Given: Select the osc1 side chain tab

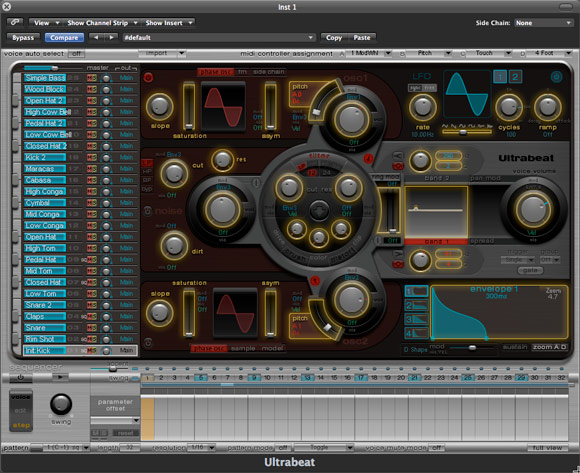Looking at the screenshot, I should 269,72.
